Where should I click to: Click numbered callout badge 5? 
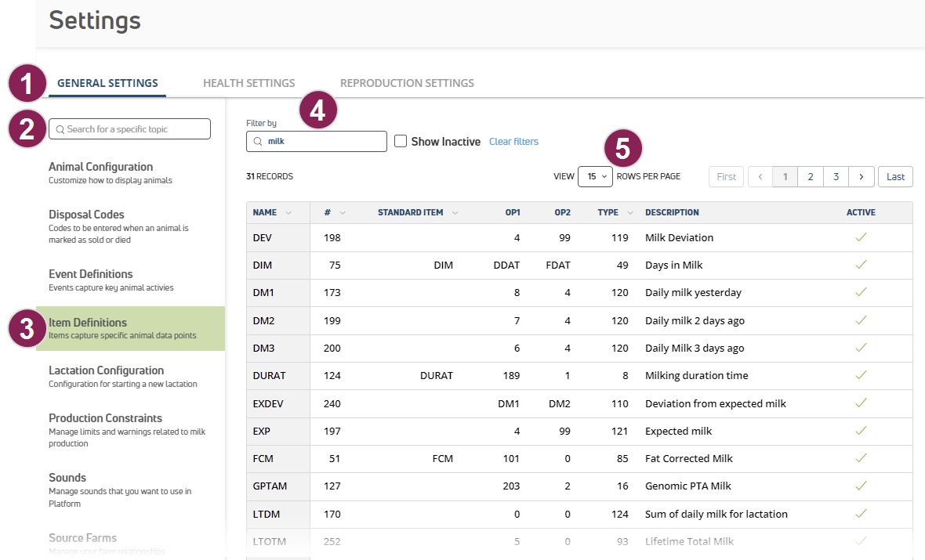tap(622, 149)
